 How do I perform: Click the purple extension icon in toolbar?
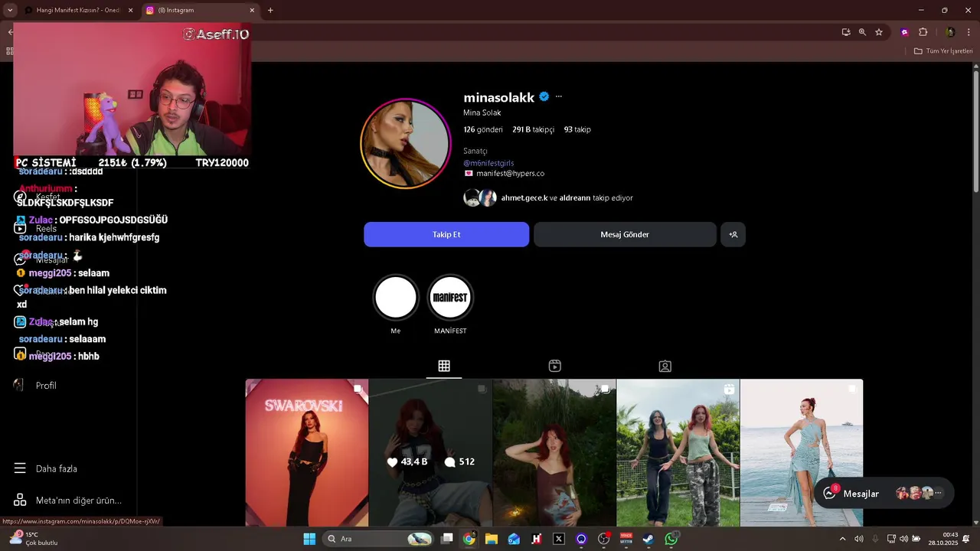pyautogui.click(x=905, y=32)
